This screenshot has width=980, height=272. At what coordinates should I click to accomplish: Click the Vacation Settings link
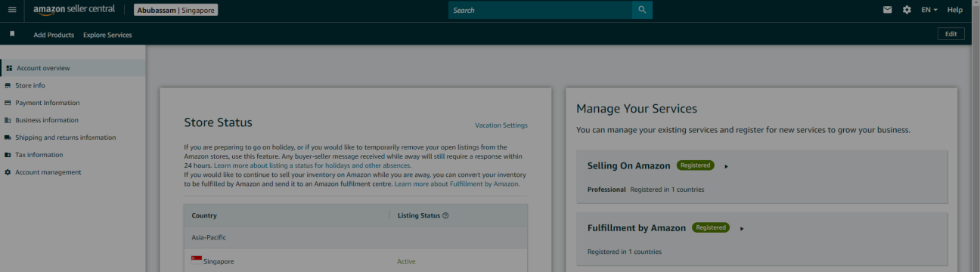click(501, 125)
